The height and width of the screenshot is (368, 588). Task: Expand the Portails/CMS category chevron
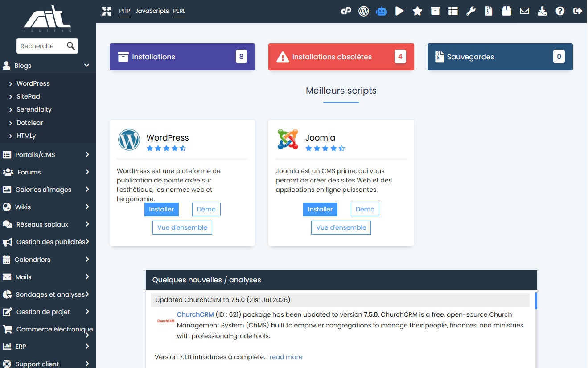tap(87, 155)
